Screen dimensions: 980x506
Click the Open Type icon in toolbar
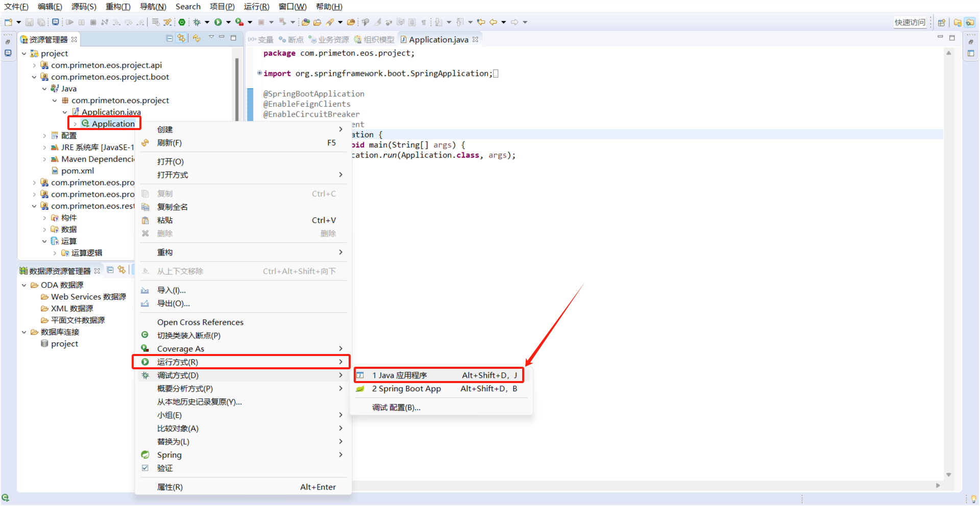click(306, 22)
